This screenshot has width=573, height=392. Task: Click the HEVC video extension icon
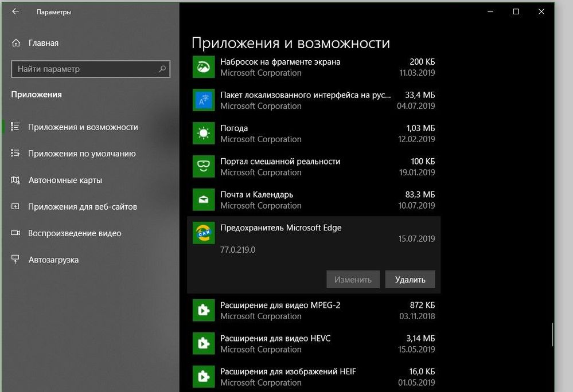[204, 343]
